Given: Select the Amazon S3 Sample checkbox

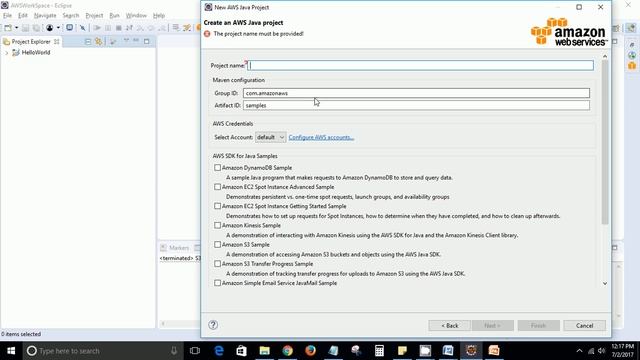Looking at the screenshot, I should click(218, 244).
